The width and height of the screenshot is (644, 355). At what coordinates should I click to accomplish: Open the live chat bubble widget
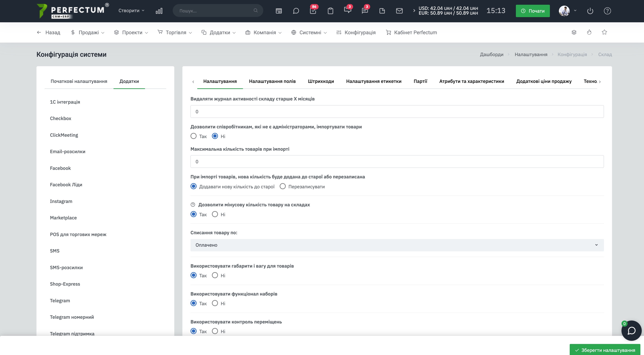coord(631,330)
